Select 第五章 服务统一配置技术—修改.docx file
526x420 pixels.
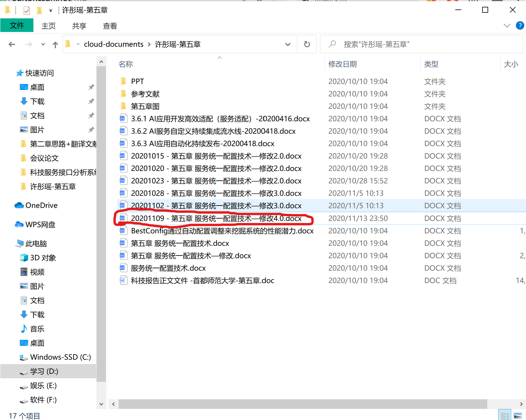(x=191, y=256)
